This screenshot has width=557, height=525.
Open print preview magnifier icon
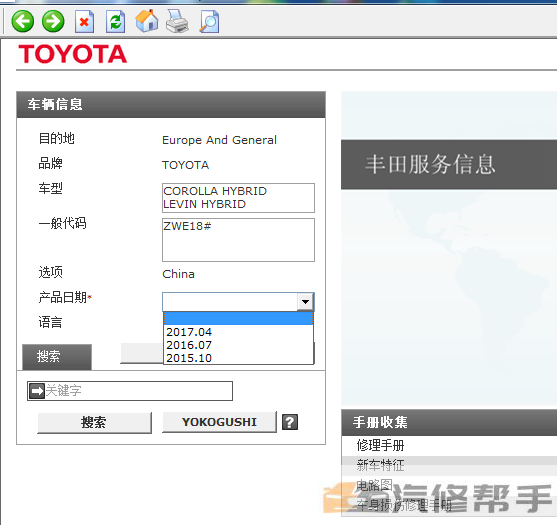[x=209, y=22]
